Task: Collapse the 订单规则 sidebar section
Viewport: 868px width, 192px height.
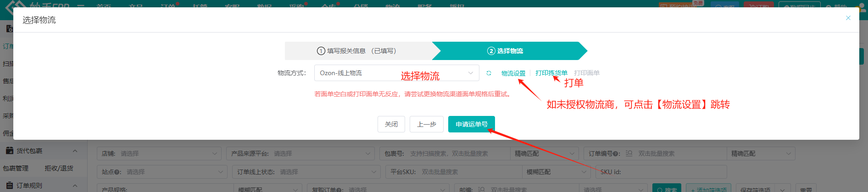Action: 75,186
